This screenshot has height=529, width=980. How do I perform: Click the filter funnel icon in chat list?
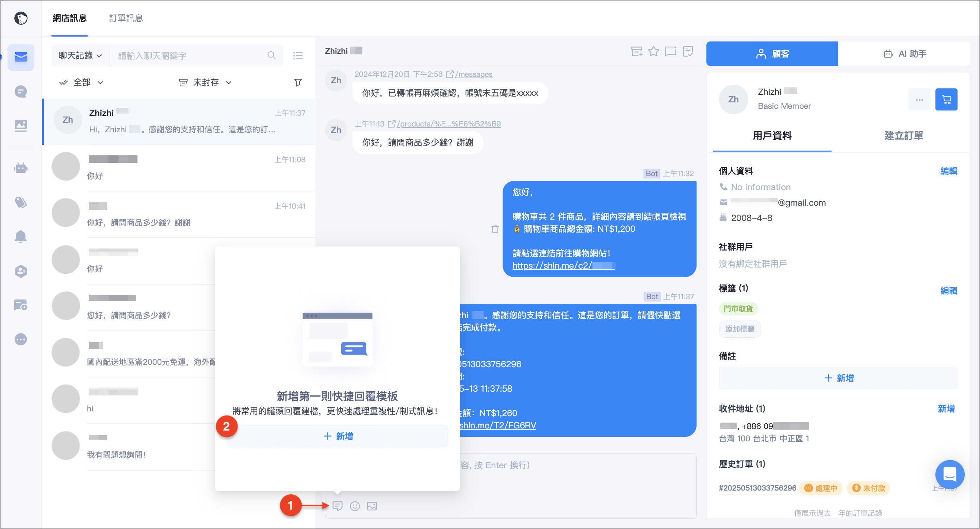pos(298,83)
